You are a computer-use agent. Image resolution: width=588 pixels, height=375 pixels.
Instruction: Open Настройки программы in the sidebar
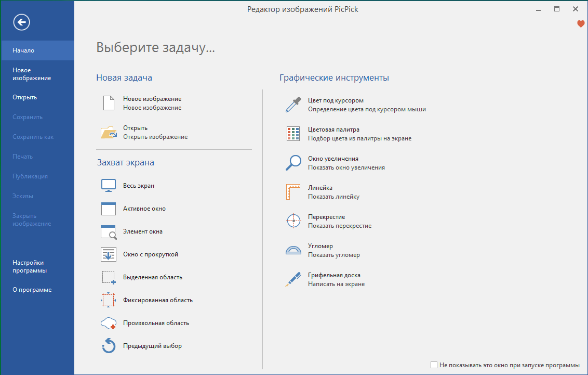coord(30,266)
